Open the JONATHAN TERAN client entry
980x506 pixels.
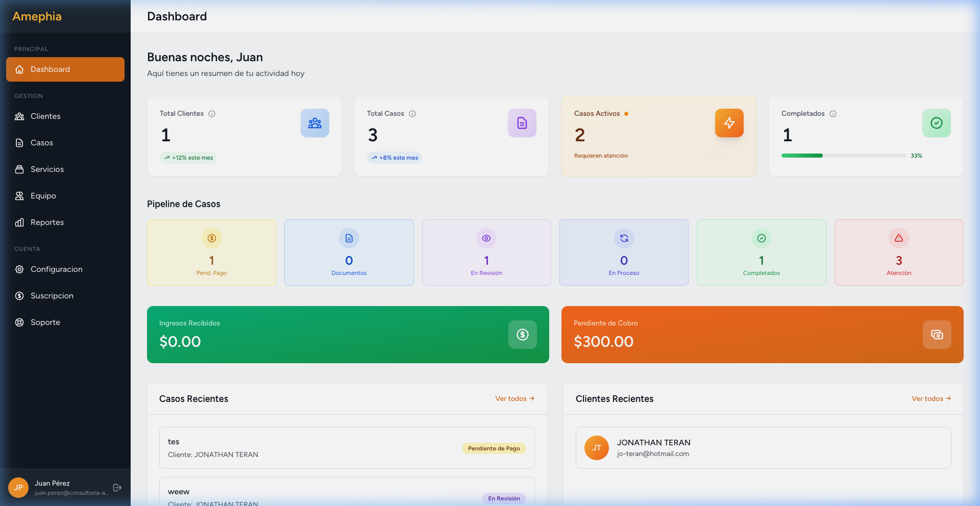pyautogui.click(x=764, y=448)
